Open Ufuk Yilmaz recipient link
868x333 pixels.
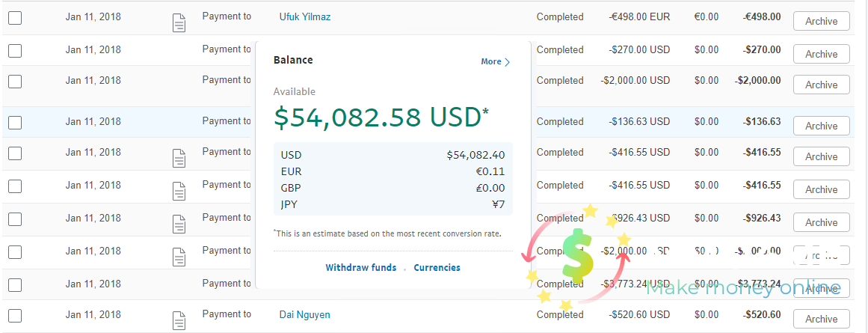point(305,17)
